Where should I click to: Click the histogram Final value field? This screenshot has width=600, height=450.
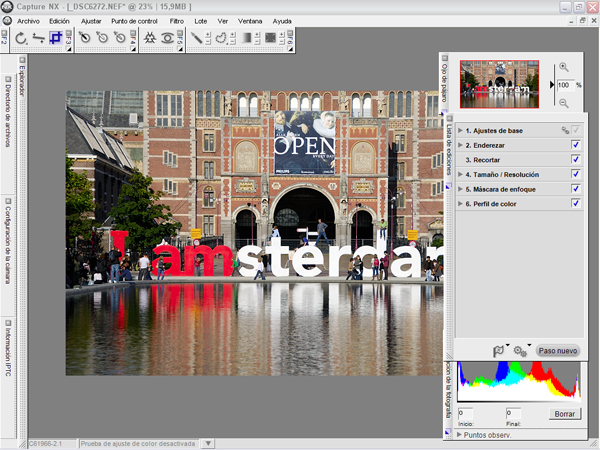click(x=513, y=414)
